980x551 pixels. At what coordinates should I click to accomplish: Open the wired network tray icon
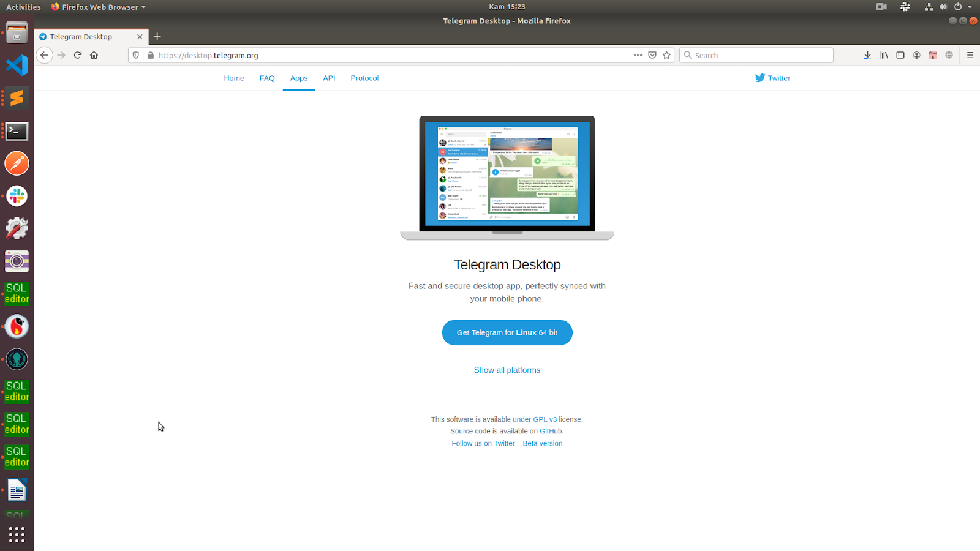pos(929,7)
